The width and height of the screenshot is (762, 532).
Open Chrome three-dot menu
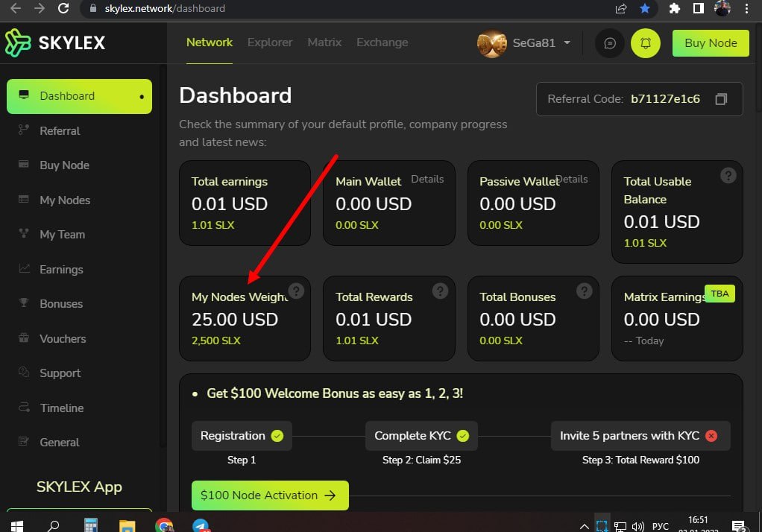pyautogui.click(x=747, y=9)
